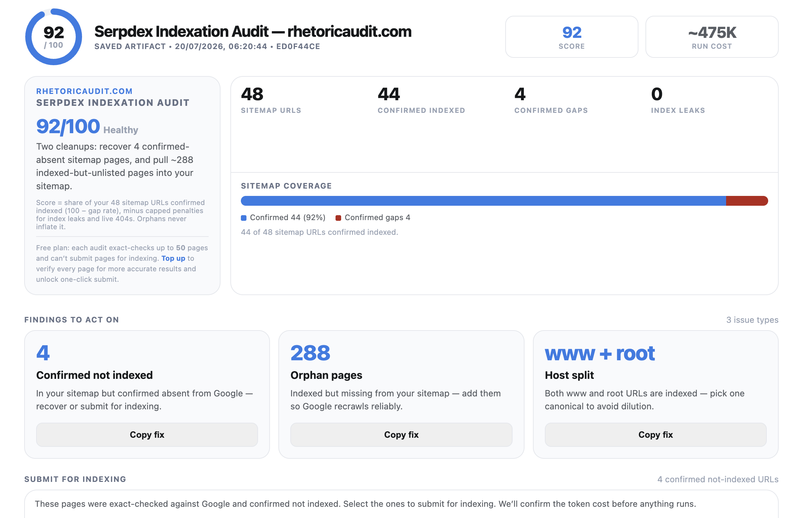
Task: Click the 92 SCORE summary card
Action: tap(571, 37)
